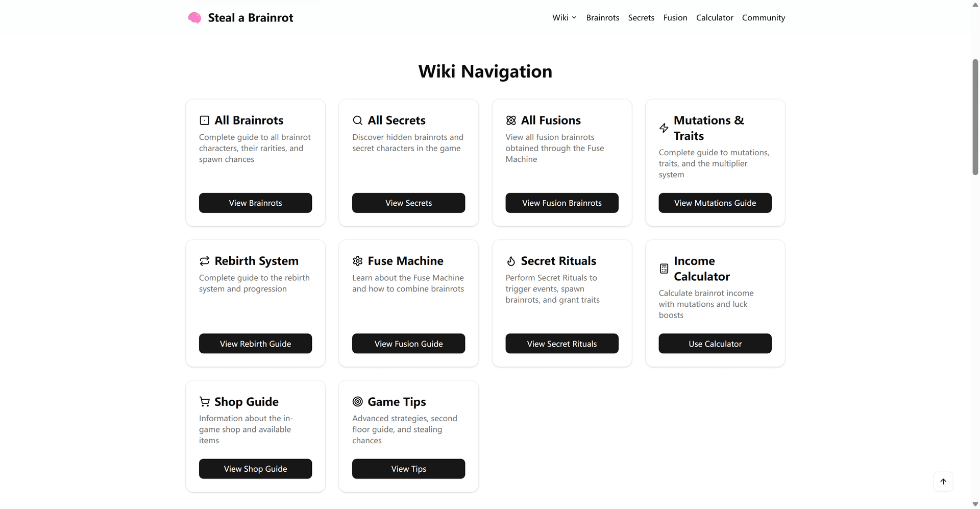The width and height of the screenshot is (980, 509).
Task: Click the pink brain logo icon
Action: pos(194,18)
